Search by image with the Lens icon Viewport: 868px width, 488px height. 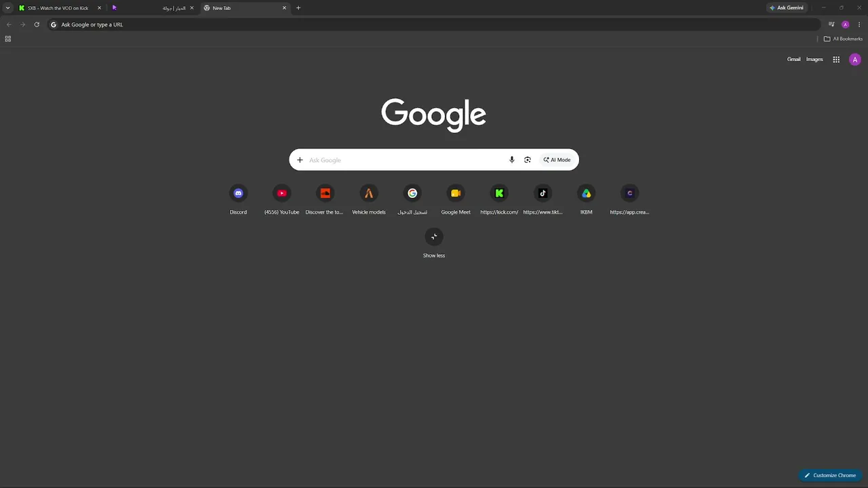(528, 160)
